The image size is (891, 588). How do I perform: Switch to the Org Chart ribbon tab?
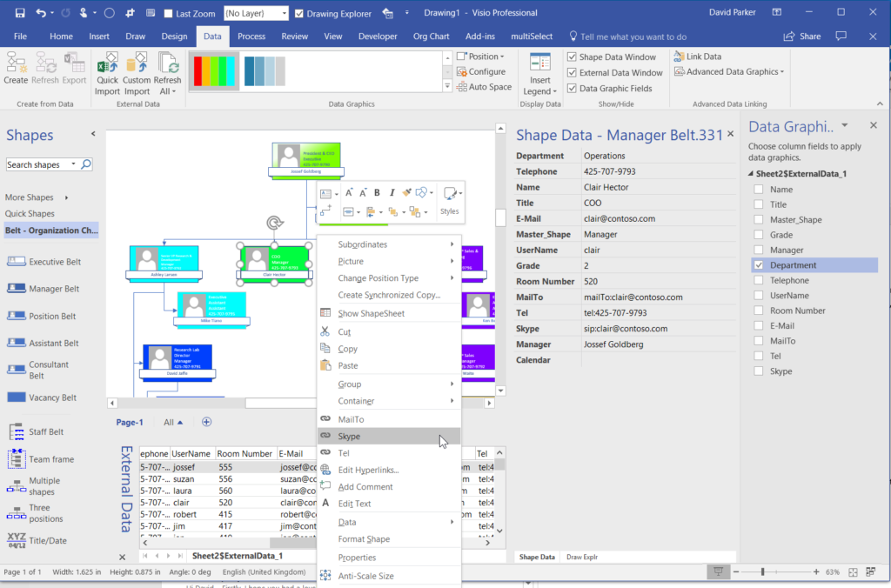pyautogui.click(x=431, y=37)
